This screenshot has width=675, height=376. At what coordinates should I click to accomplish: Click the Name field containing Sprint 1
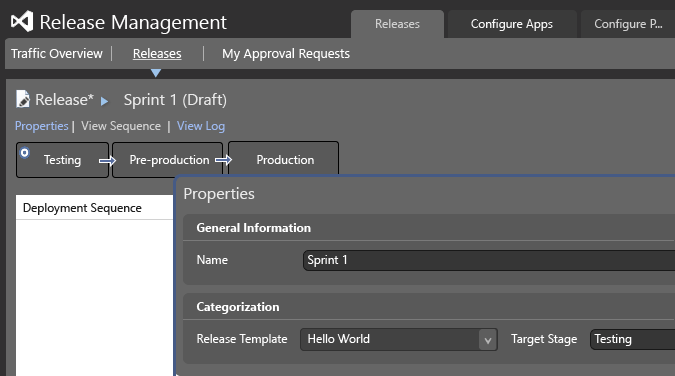[489, 260]
